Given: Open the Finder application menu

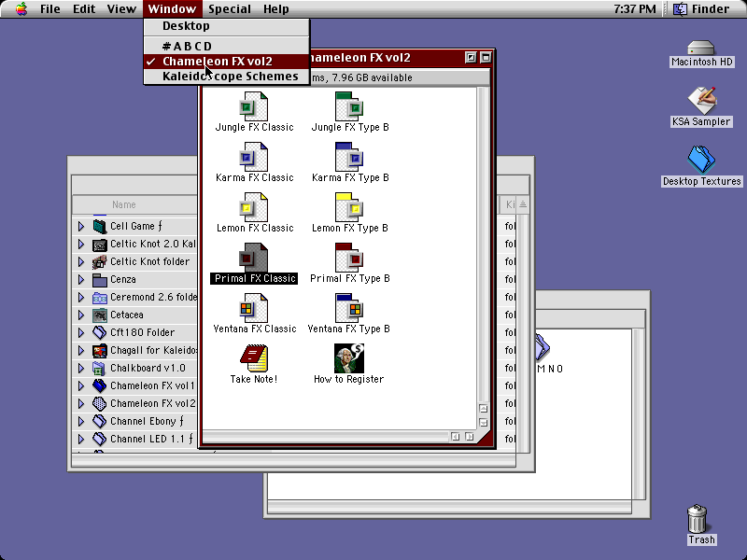Looking at the screenshot, I should pos(701,9).
